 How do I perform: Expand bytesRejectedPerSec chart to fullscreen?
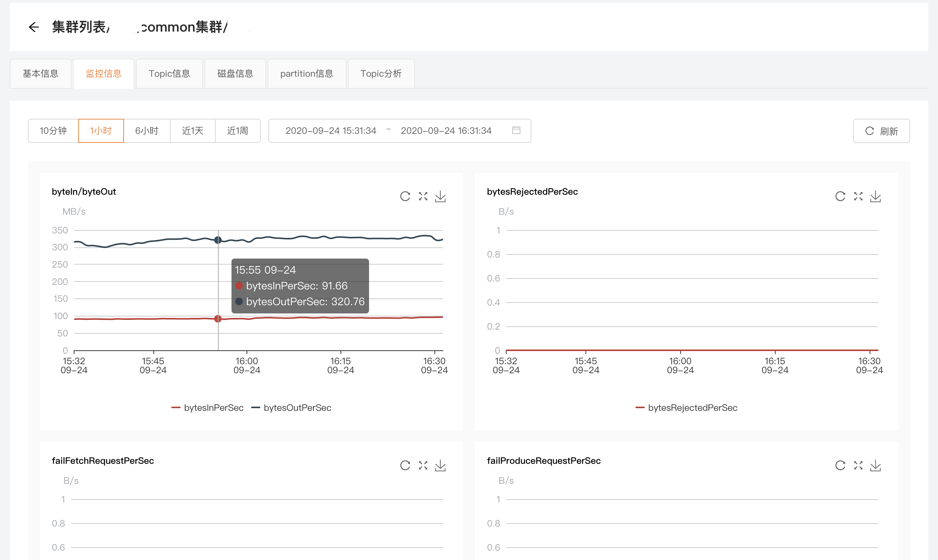(858, 196)
